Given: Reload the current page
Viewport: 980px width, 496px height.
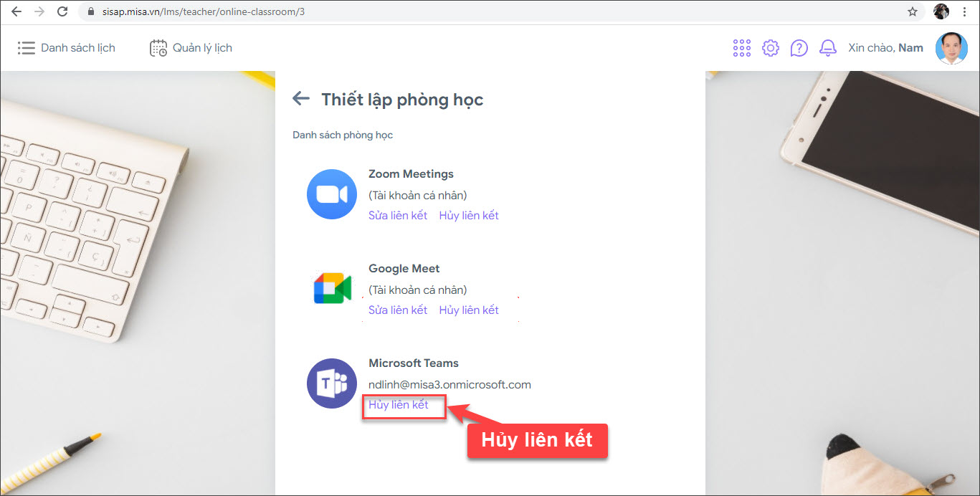Looking at the screenshot, I should click(62, 11).
